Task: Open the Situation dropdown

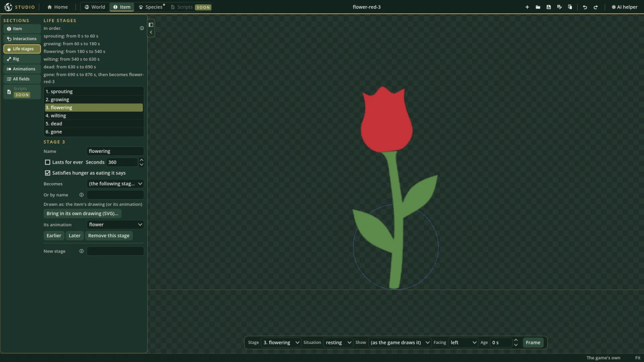Action: 338,343
